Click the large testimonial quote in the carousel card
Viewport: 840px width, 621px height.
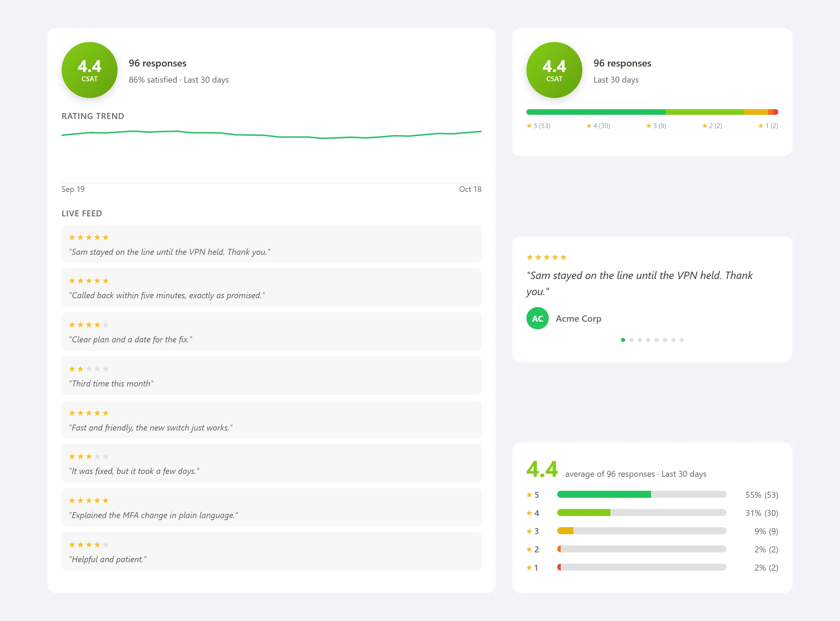point(639,284)
